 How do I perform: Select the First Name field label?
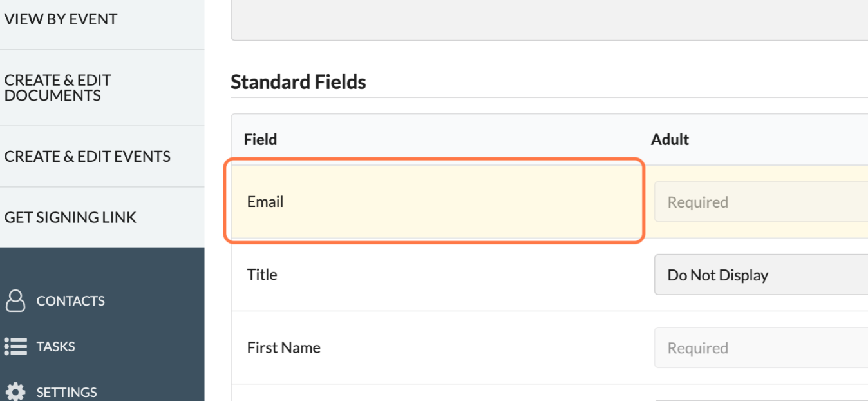click(x=283, y=347)
